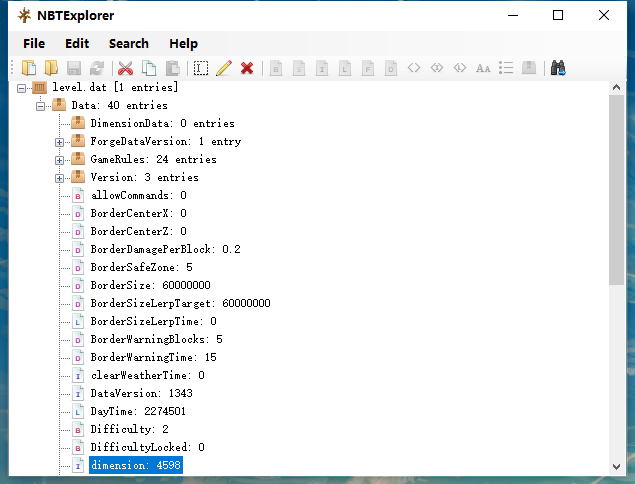Collapse the level.dat root node
Screen dimensions: 635x484
coord(22,88)
